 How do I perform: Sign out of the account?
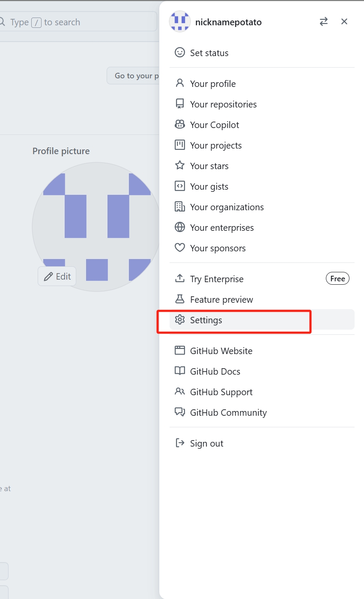tap(206, 444)
